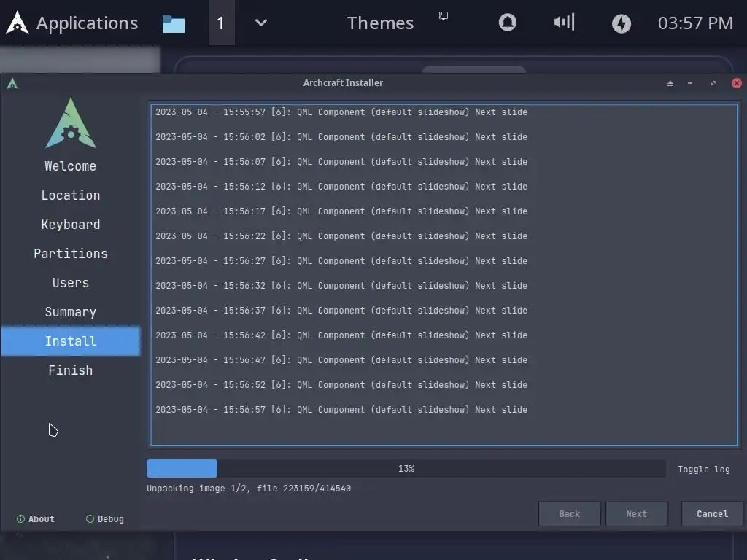Click the Unpacking image status text
The image size is (747, 560).
(x=249, y=489)
